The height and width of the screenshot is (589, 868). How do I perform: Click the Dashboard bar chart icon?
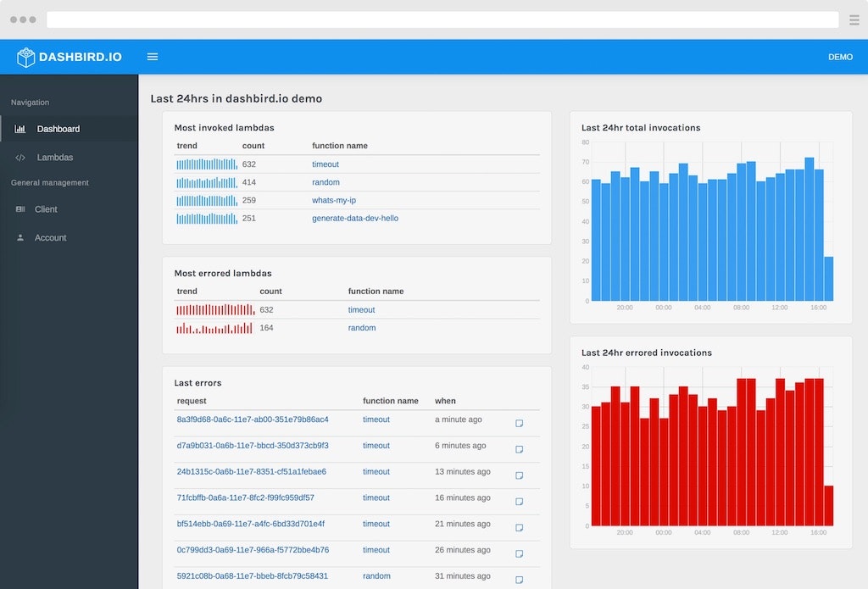click(x=20, y=129)
